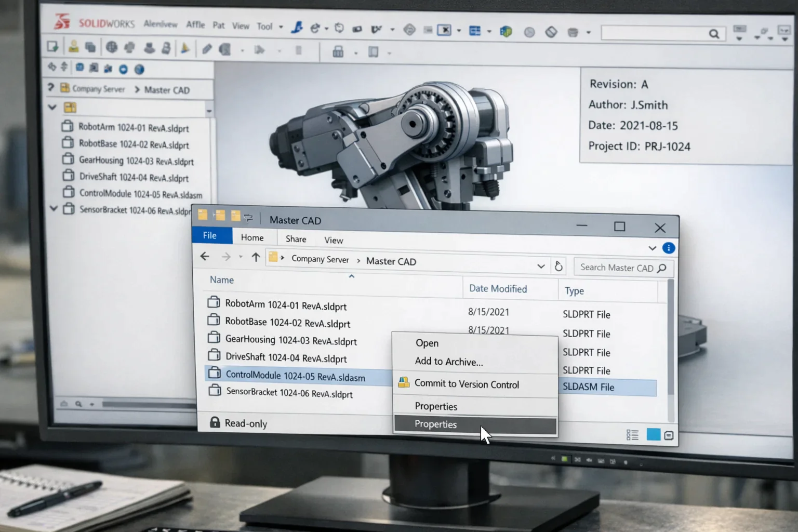798x532 pixels.
Task: Click the Search Master CAD input field
Action: click(618, 268)
